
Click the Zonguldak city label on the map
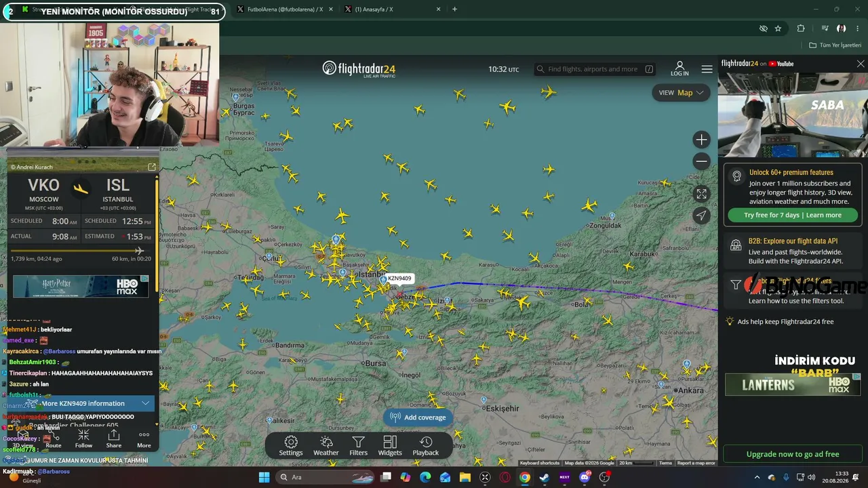(605, 225)
